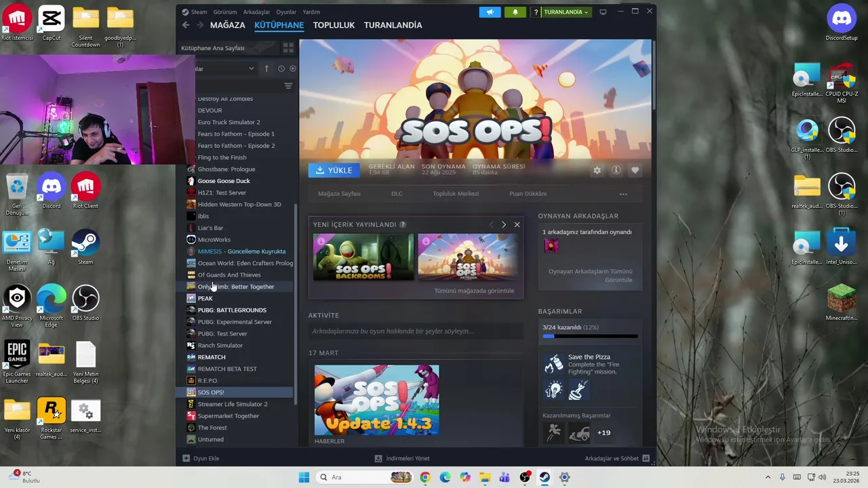Screen dimensions: 868x488
Task: Click taskbar Ara search box
Action: tap(364, 477)
